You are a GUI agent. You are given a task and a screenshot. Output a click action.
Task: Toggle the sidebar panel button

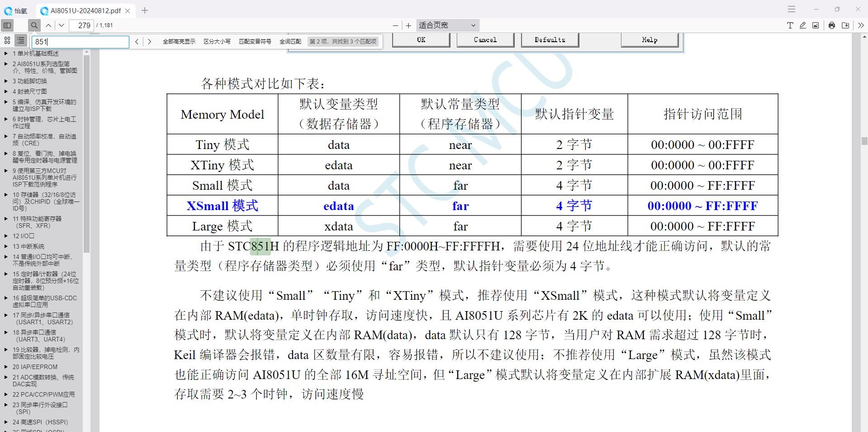tap(7, 25)
